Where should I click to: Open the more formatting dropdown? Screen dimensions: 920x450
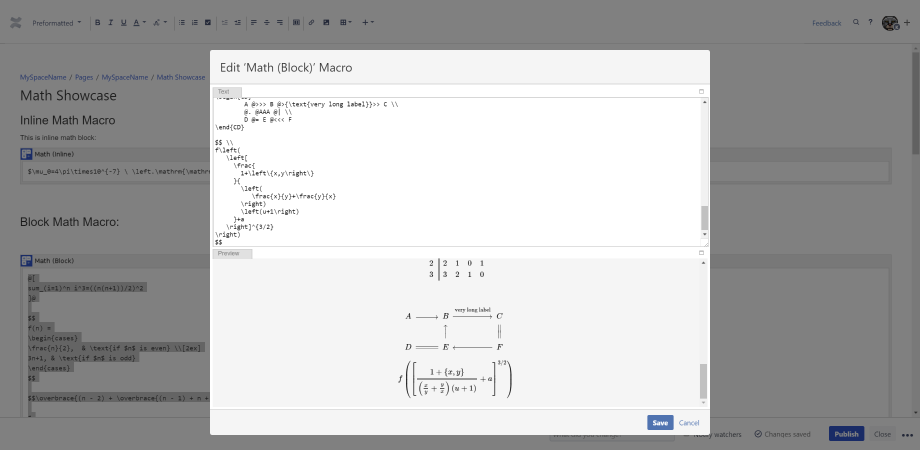(160, 23)
